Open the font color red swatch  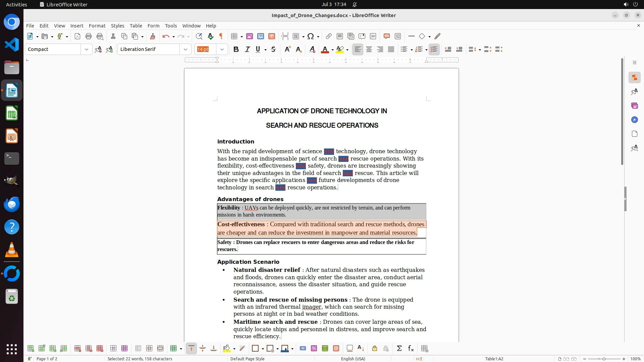pos(325,49)
